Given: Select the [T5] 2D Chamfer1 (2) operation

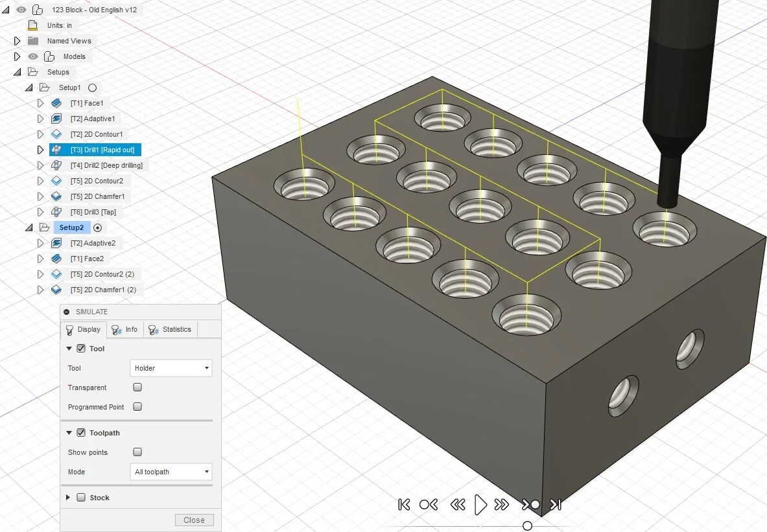Looking at the screenshot, I should (x=103, y=290).
